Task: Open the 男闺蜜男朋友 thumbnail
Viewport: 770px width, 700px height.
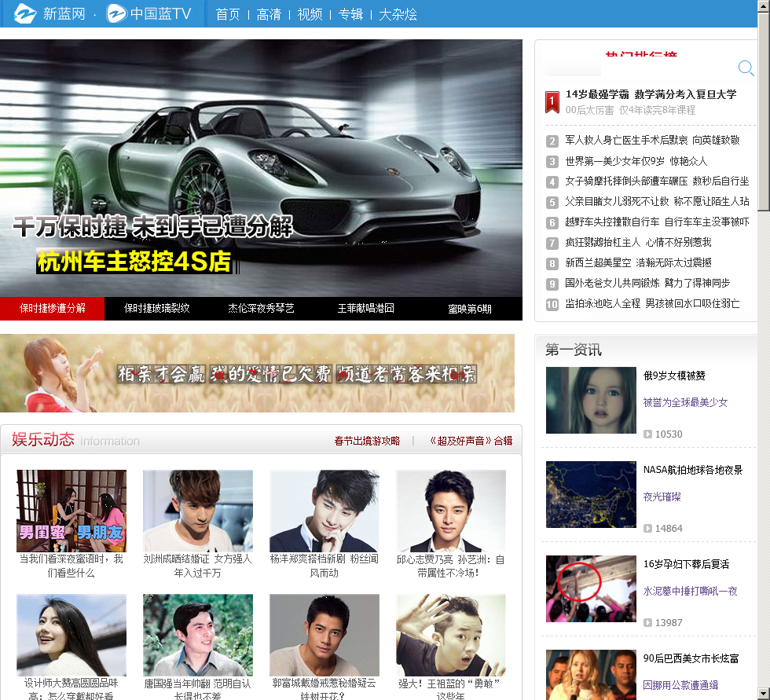Action: [71, 511]
